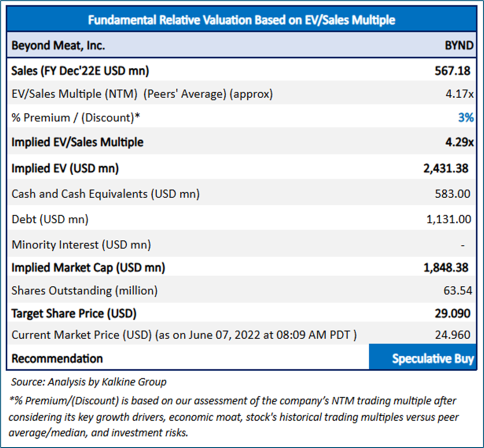Image resolution: width=484 pixels, height=448 pixels.
Task: Select the cash value 583.00
Action: click(453, 194)
